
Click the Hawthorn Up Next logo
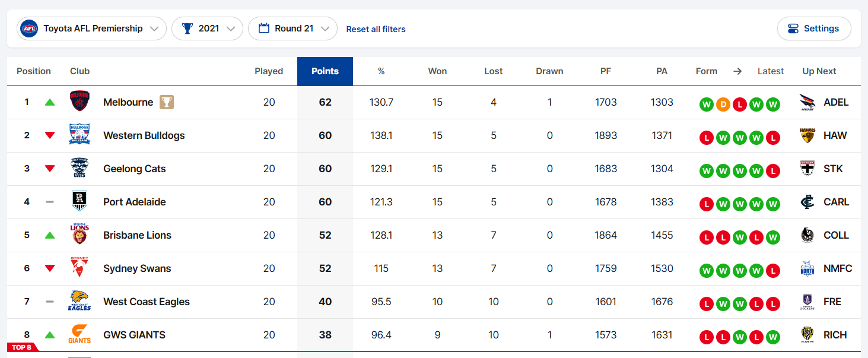[x=807, y=135]
